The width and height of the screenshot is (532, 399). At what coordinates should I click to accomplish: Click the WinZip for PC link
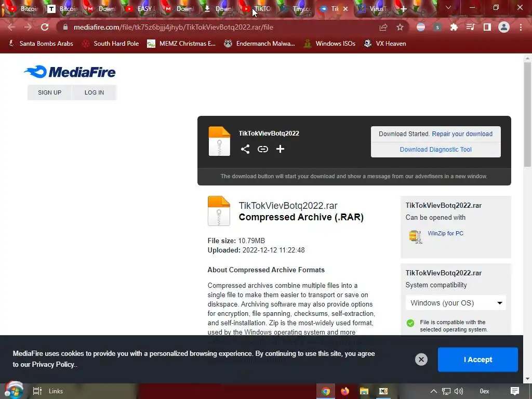coord(445,233)
